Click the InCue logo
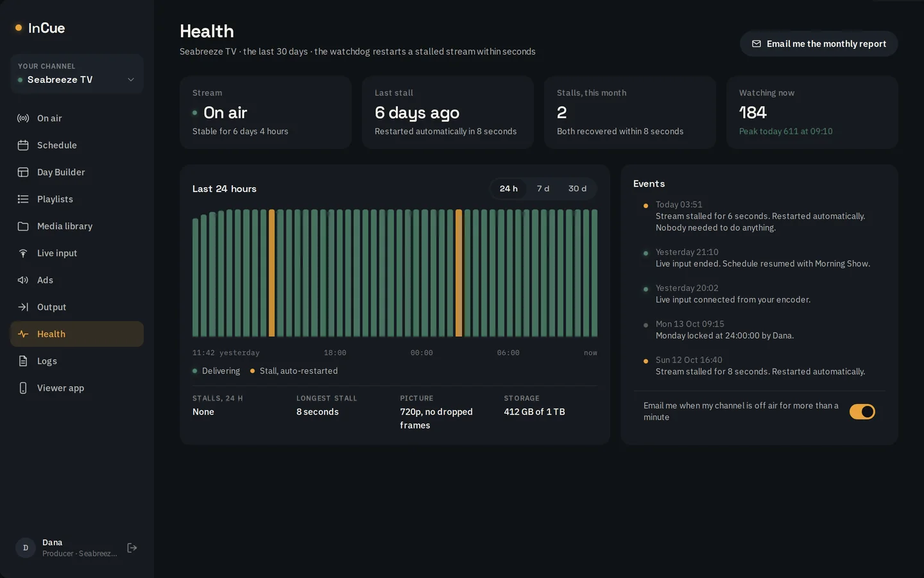Image resolution: width=924 pixels, height=578 pixels. (x=40, y=28)
